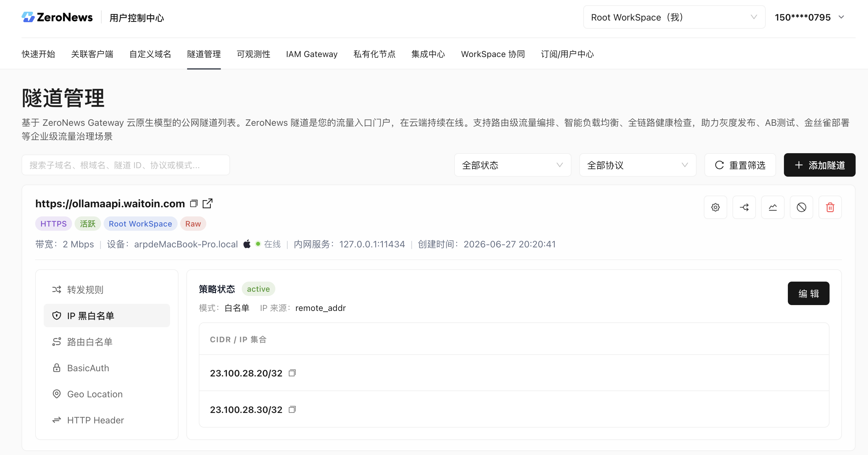Go to the 集成中心 tab
The width and height of the screenshot is (868, 455).
(428, 54)
